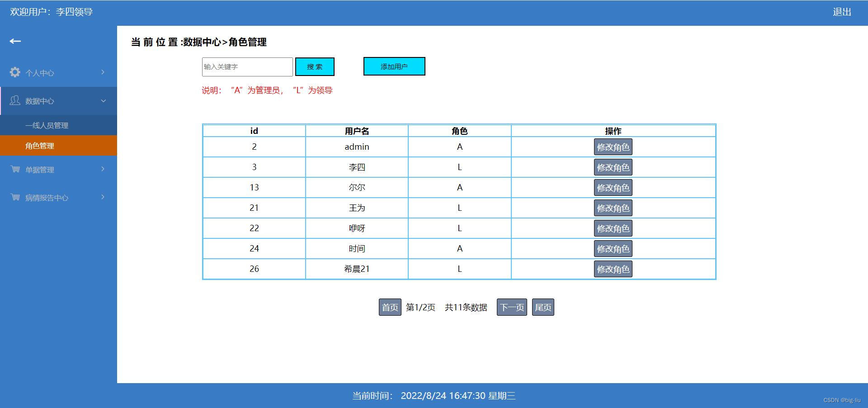Click the id cell 26
Screen dimensions: 868x408
coord(254,269)
